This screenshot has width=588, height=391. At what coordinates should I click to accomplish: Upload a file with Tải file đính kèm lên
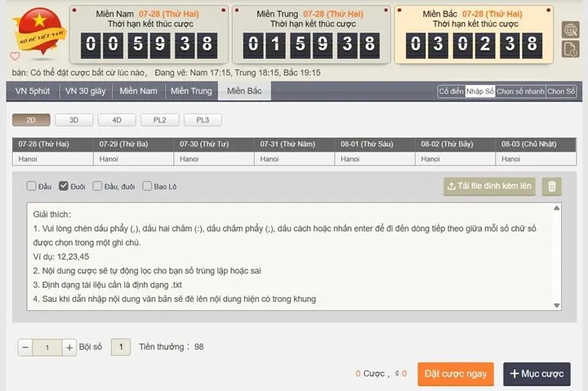pyautogui.click(x=490, y=186)
